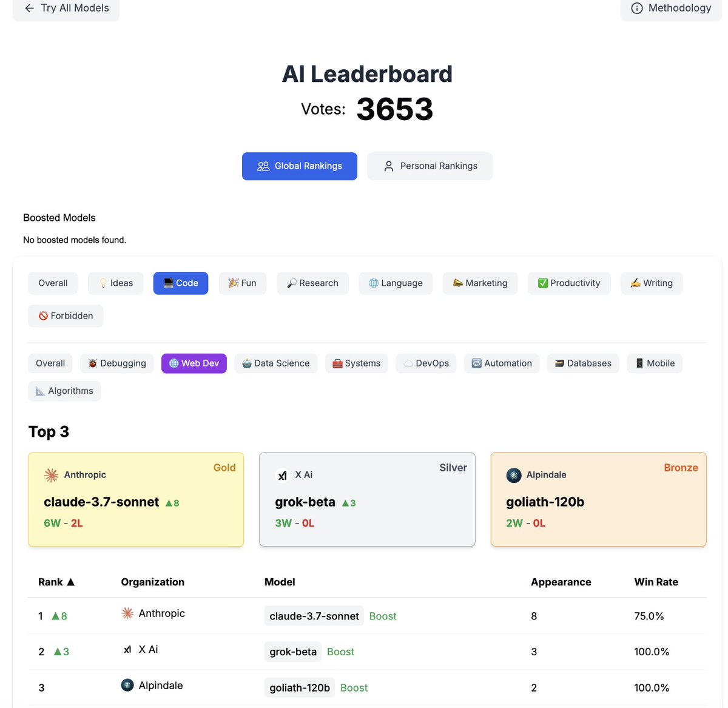Click the info circle icon beside Methodology

pyautogui.click(x=637, y=8)
